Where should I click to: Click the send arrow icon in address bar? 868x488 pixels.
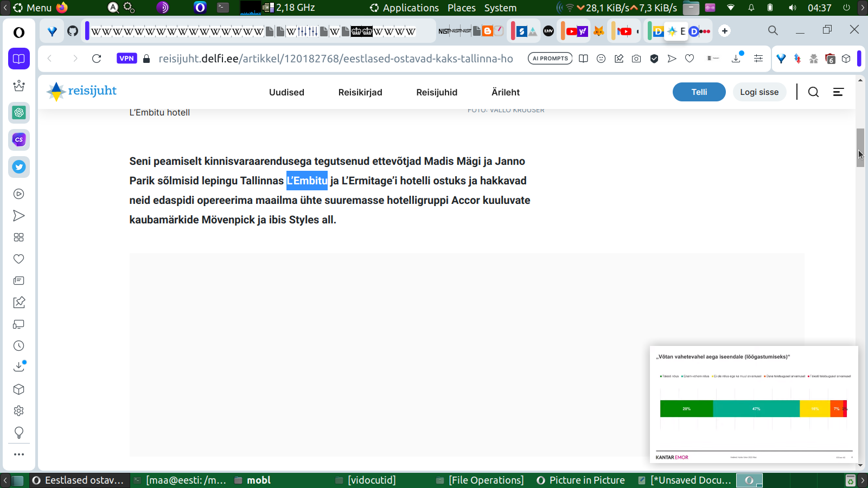click(x=672, y=59)
